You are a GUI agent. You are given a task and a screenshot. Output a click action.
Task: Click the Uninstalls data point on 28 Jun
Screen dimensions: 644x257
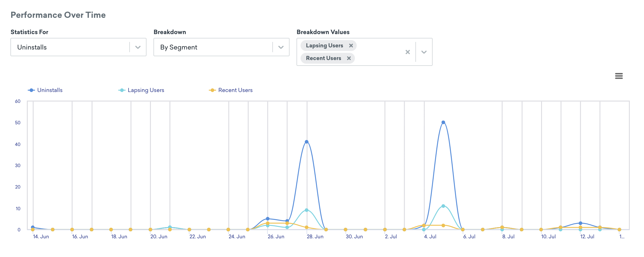point(307,142)
